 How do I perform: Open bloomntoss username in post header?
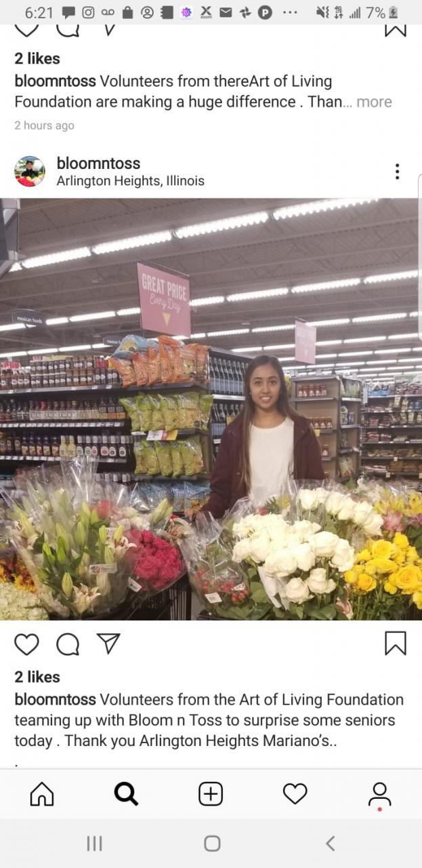pos(98,163)
